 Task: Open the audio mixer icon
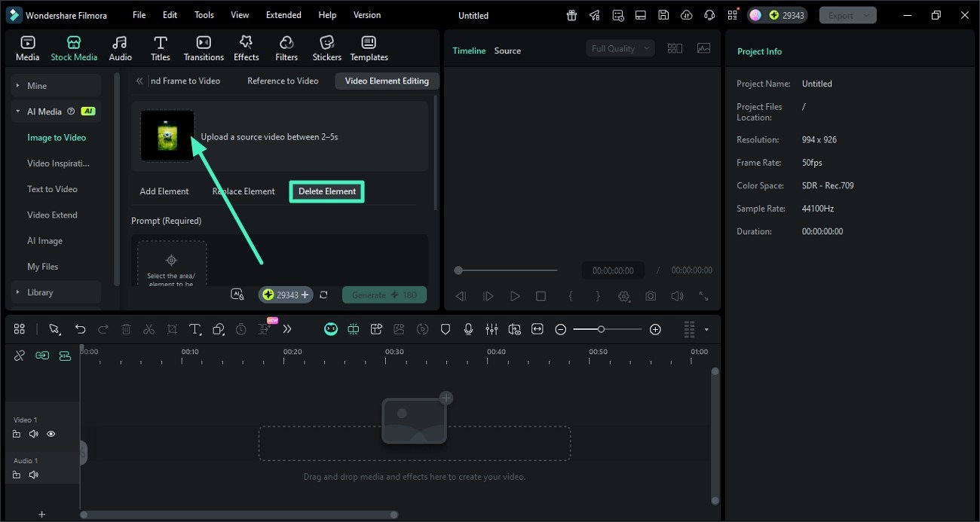pos(492,329)
